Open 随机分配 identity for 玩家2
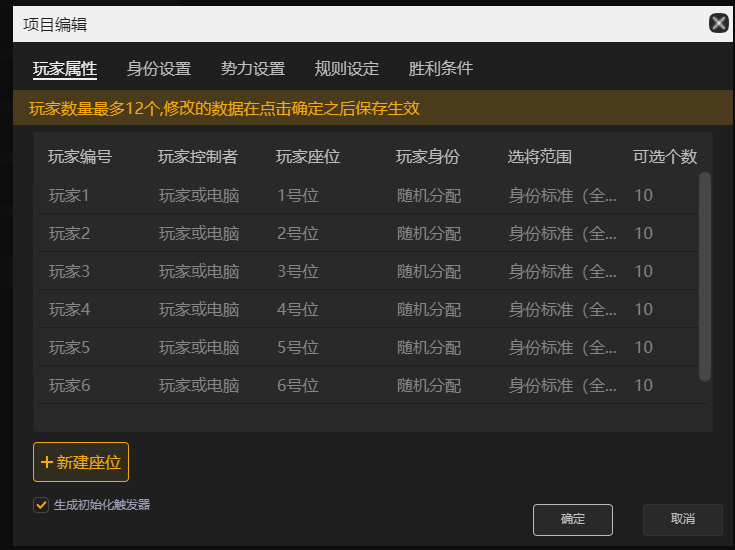Screen dimensions: 735x550 tap(429, 233)
